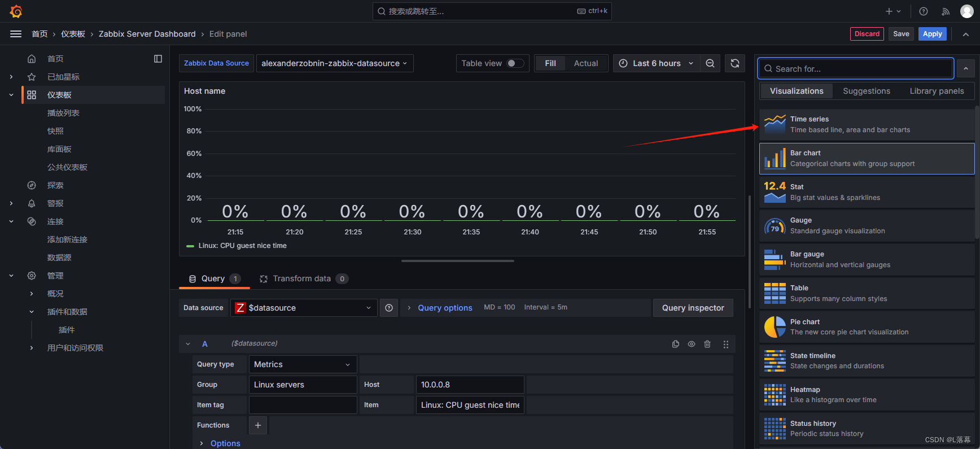980x449 pixels.
Task: Open the help question mark icon
Action: pos(924,11)
